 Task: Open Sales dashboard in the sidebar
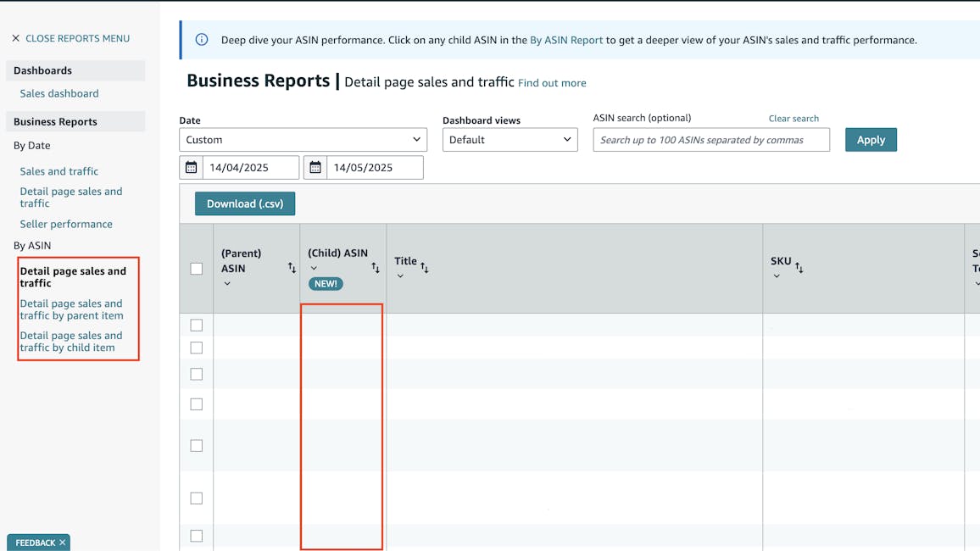click(59, 93)
